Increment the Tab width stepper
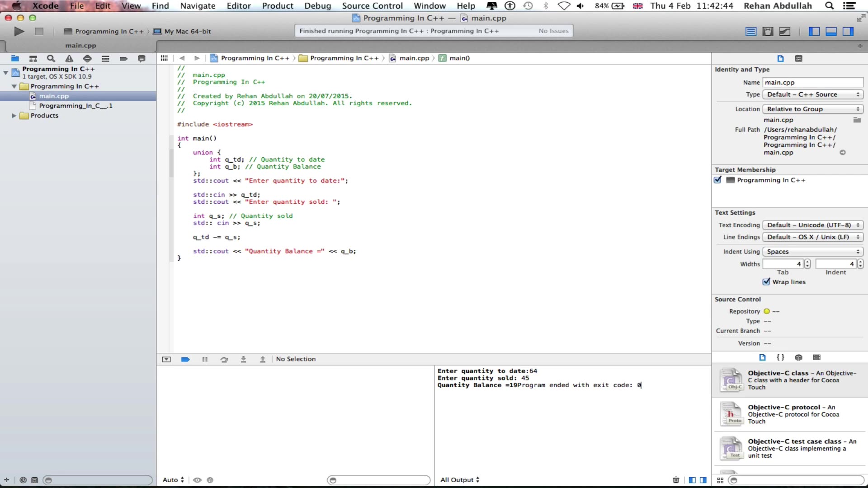868x488 pixels. tap(807, 262)
